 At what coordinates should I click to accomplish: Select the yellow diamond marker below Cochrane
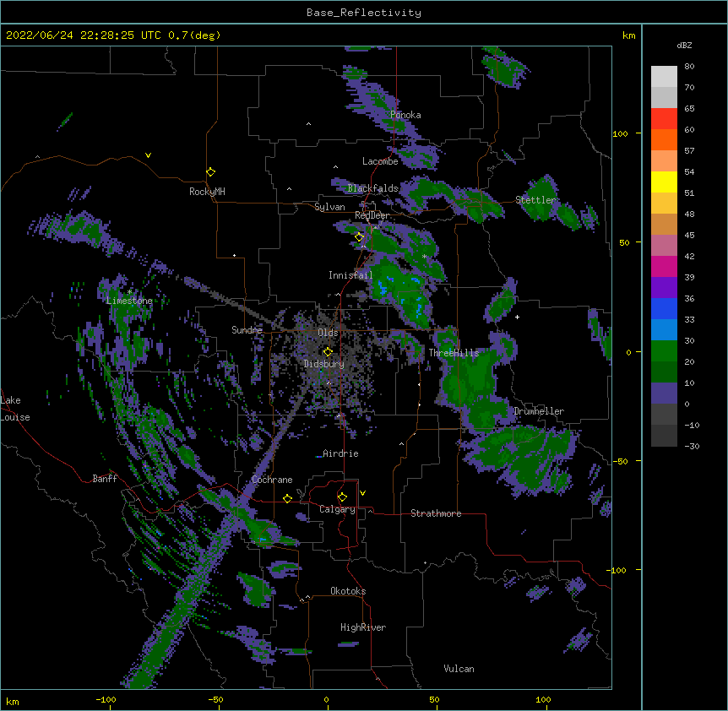click(287, 499)
